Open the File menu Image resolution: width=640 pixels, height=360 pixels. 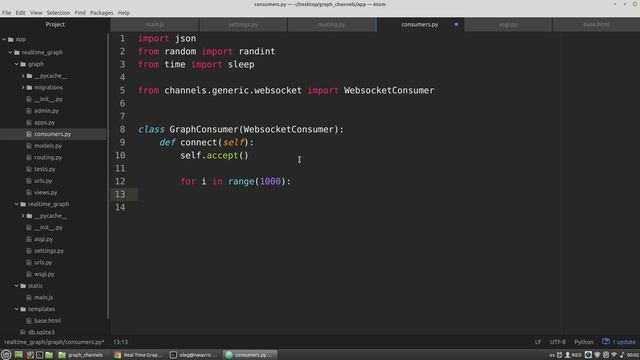(x=7, y=13)
